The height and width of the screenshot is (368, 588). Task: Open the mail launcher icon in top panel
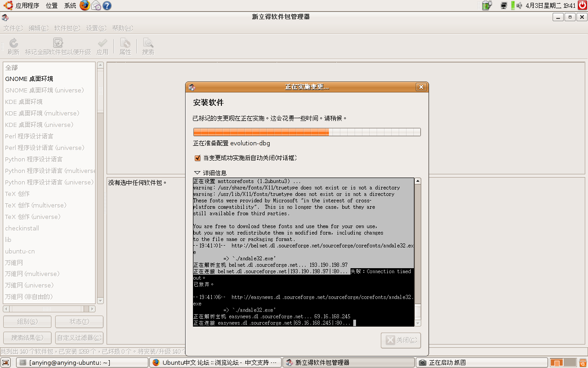pos(96,6)
